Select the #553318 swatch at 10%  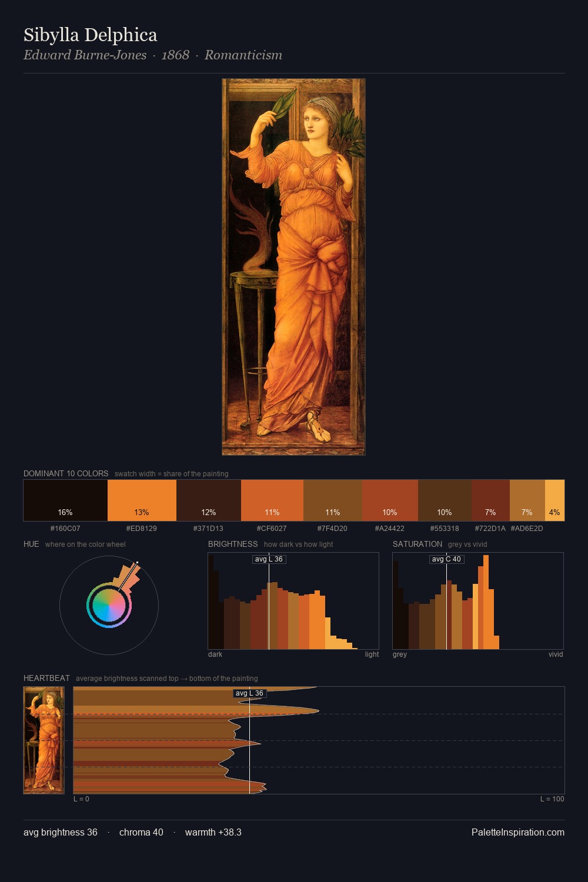pos(445,500)
